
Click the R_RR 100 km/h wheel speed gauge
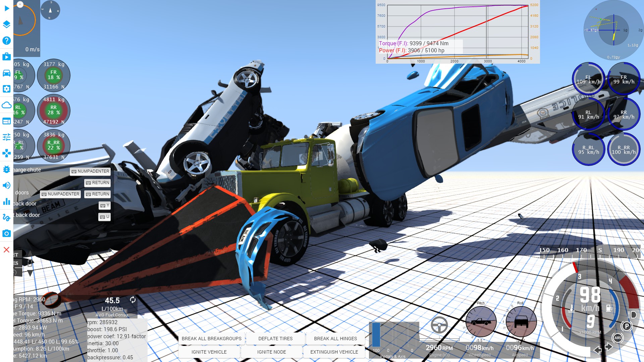[x=624, y=149]
